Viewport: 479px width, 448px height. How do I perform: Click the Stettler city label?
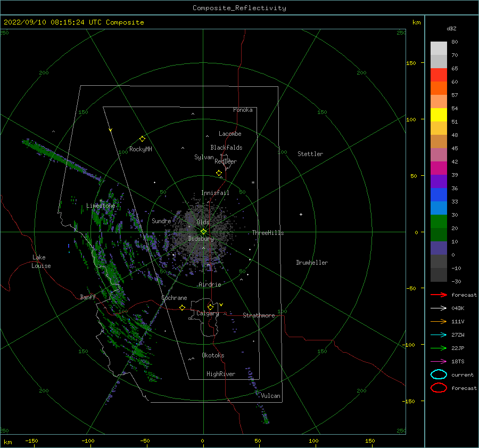point(310,154)
